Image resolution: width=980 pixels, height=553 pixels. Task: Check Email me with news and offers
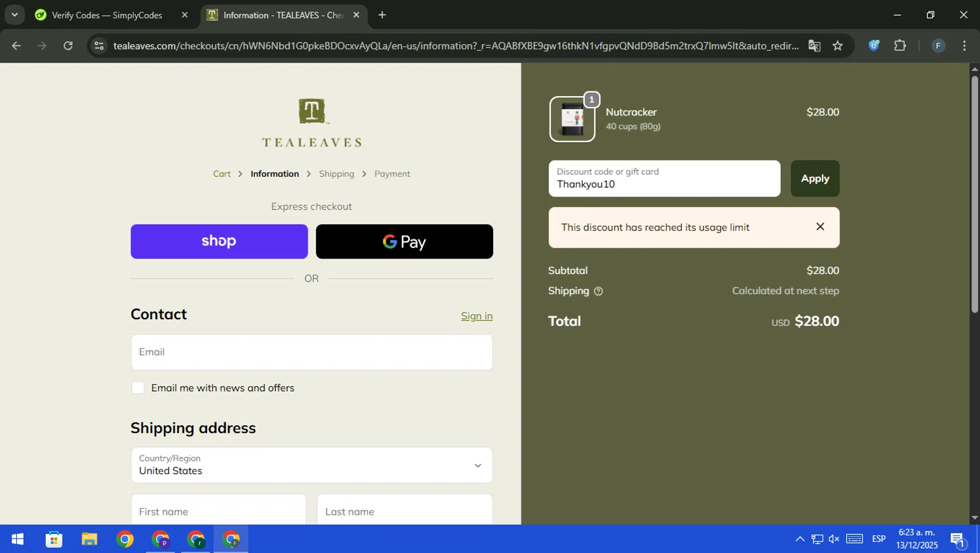point(138,388)
